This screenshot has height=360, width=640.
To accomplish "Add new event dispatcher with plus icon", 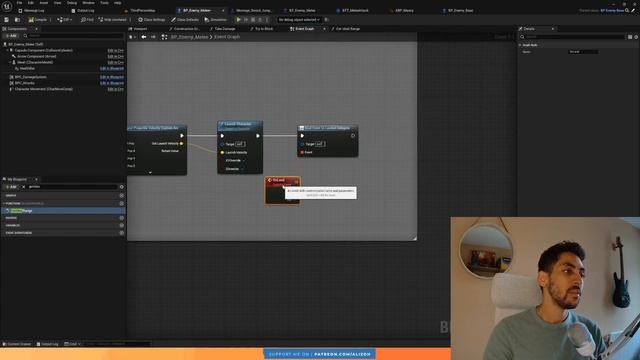I will tap(122, 233).
